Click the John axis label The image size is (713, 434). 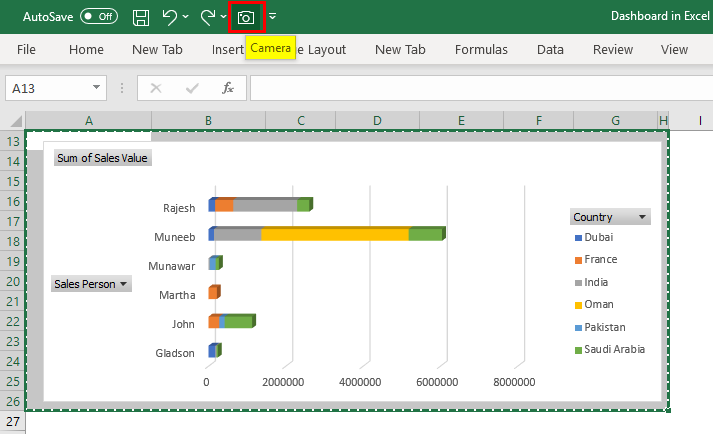pyautogui.click(x=183, y=324)
